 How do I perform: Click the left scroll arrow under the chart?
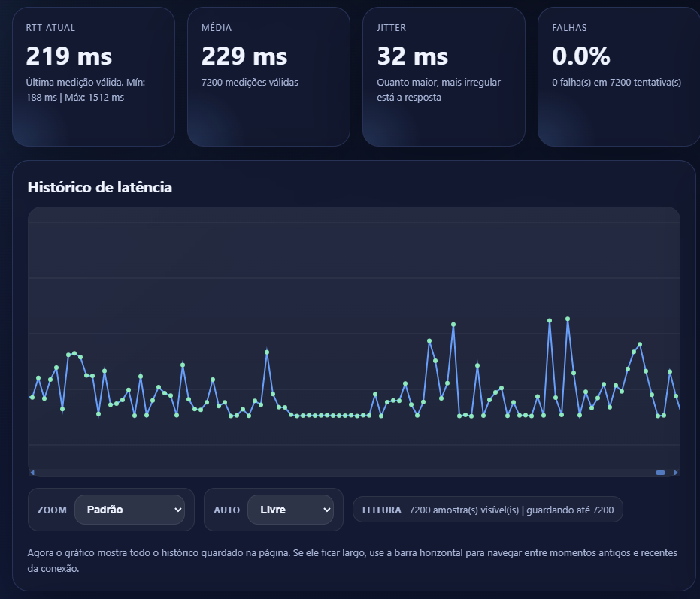pyautogui.click(x=32, y=473)
